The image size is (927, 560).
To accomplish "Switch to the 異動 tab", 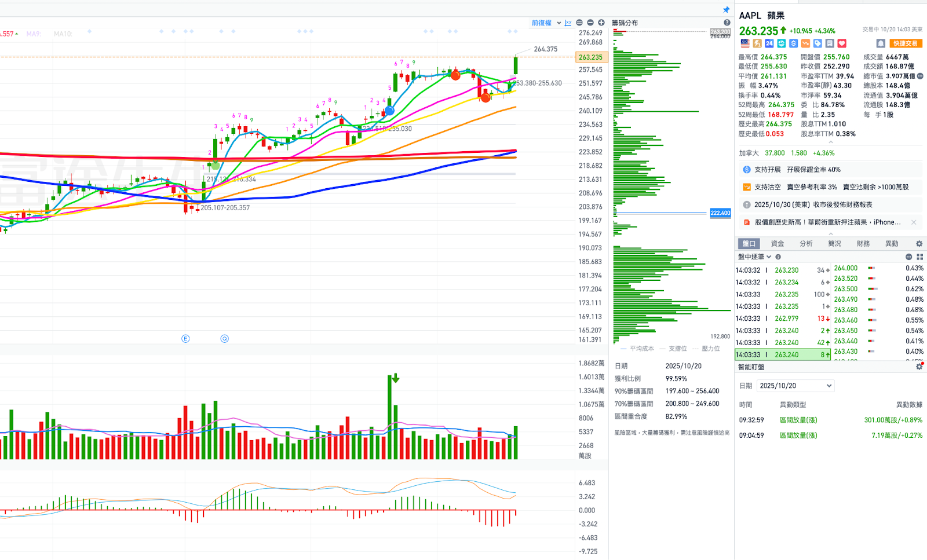I will pos(892,244).
